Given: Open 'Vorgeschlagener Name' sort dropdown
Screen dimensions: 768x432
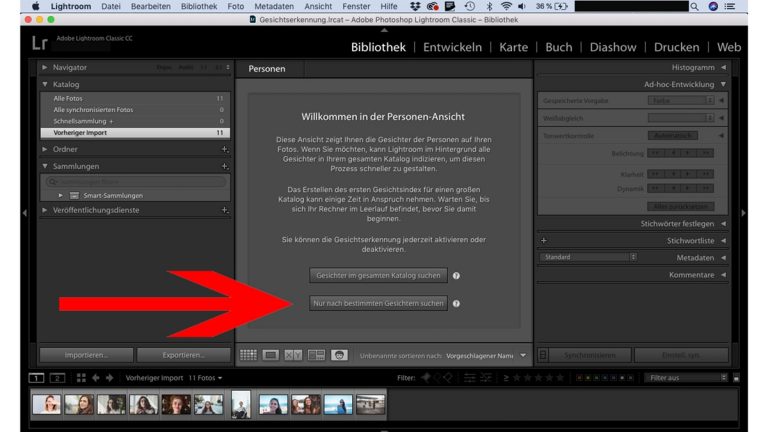Looking at the screenshot, I should 522,355.
